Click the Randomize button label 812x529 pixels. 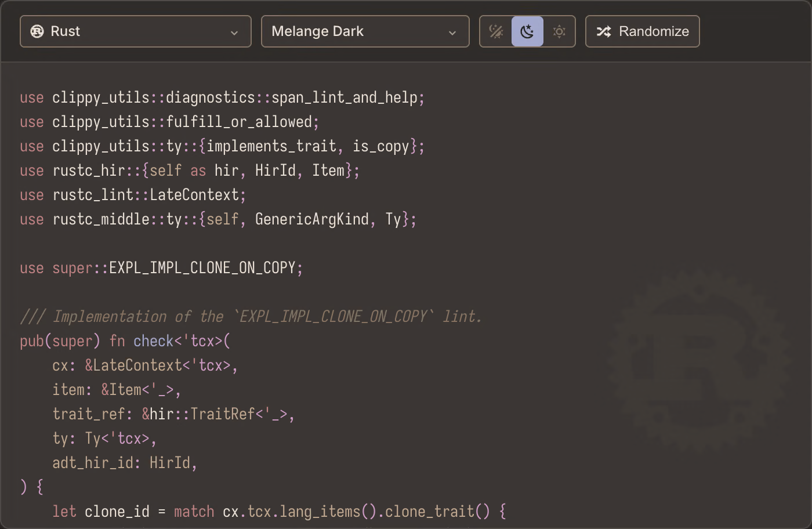654,31
